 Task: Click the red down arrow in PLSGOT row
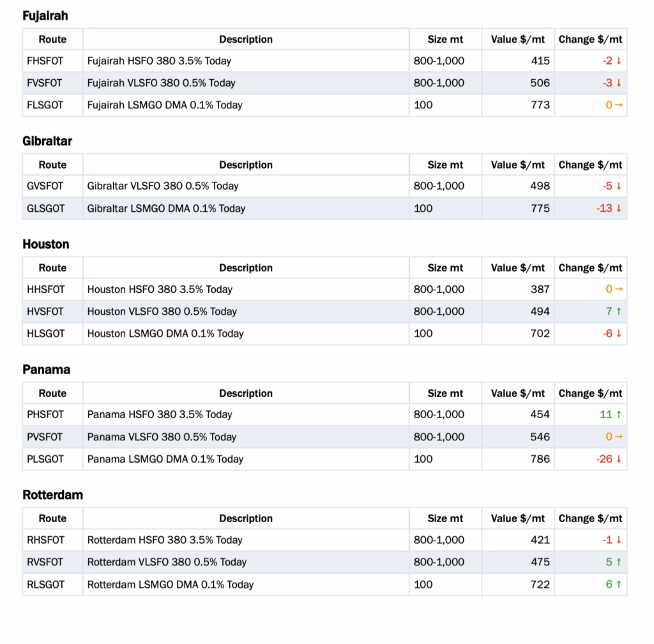(618, 459)
